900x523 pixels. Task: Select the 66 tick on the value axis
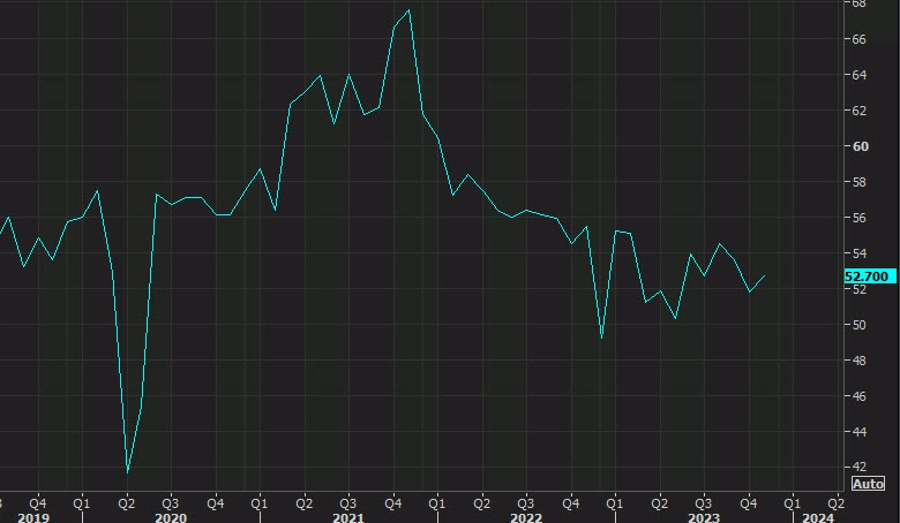(x=859, y=39)
